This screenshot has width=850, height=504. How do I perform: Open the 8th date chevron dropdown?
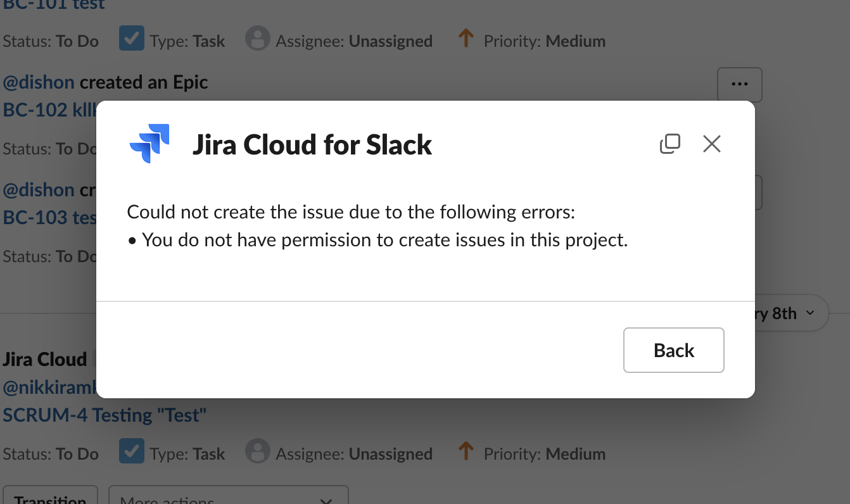pyautogui.click(x=809, y=313)
